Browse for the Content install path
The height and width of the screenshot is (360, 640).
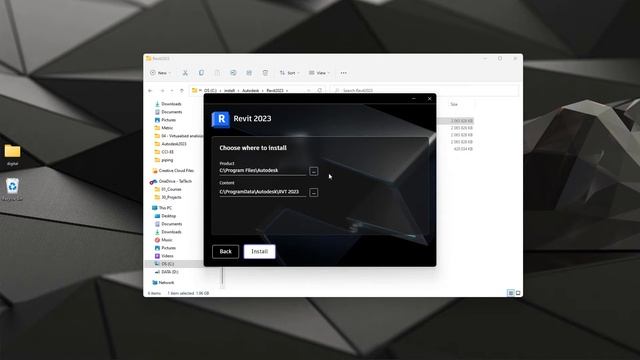[313, 192]
